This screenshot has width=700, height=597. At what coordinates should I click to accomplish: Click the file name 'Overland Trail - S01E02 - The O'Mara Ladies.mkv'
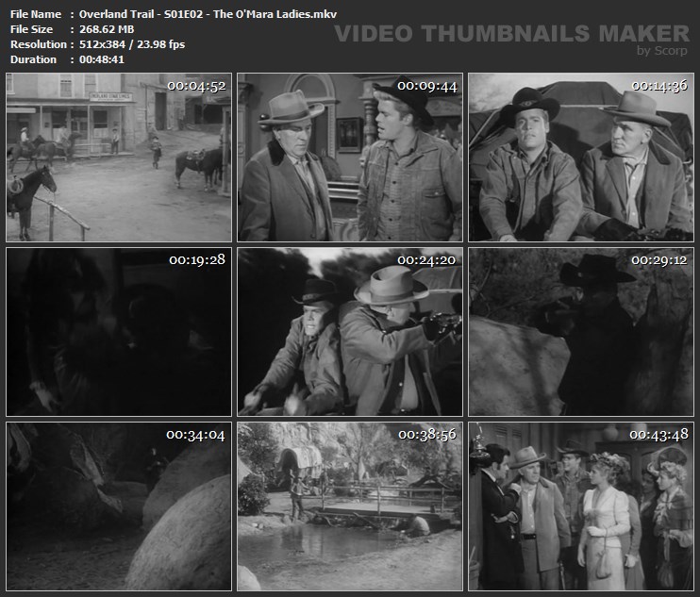[208, 14]
